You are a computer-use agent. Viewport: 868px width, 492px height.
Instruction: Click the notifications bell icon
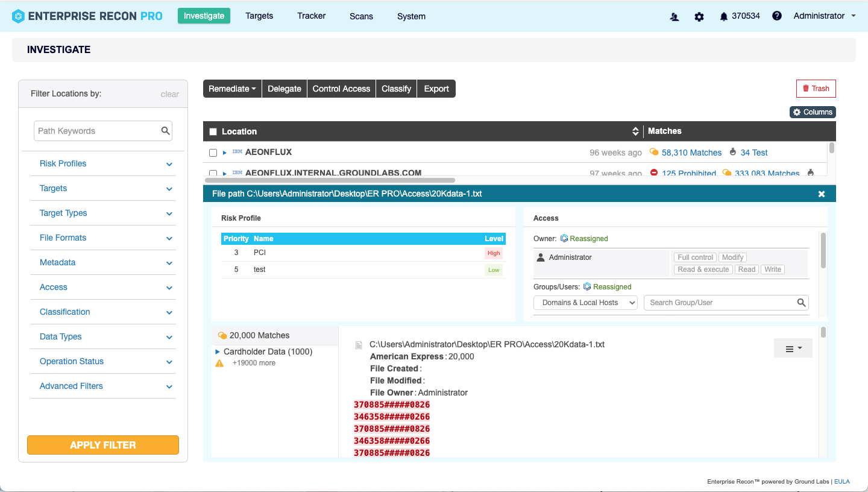click(723, 17)
